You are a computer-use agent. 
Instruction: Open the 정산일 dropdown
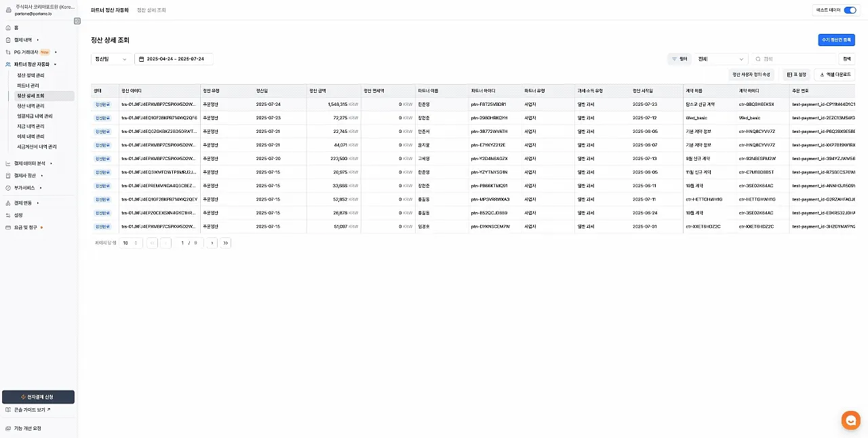coord(111,59)
